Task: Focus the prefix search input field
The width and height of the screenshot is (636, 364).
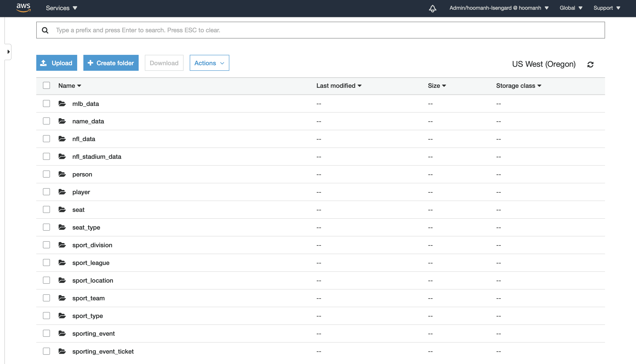Action: [320, 30]
